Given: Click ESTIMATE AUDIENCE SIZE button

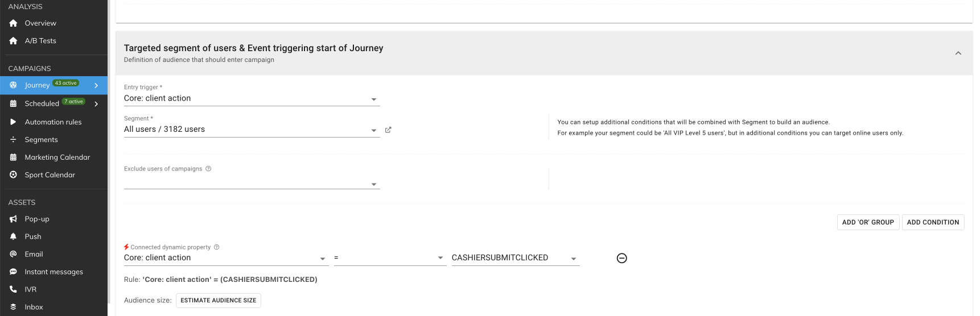Looking at the screenshot, I should point(218,301).
